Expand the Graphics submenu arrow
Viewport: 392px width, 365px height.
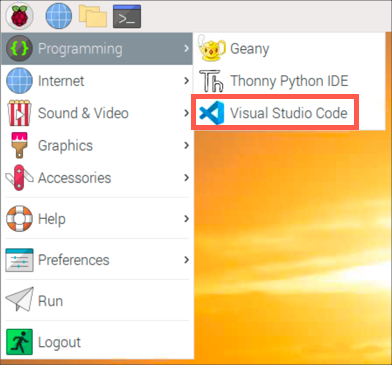(x=186, y=145)
